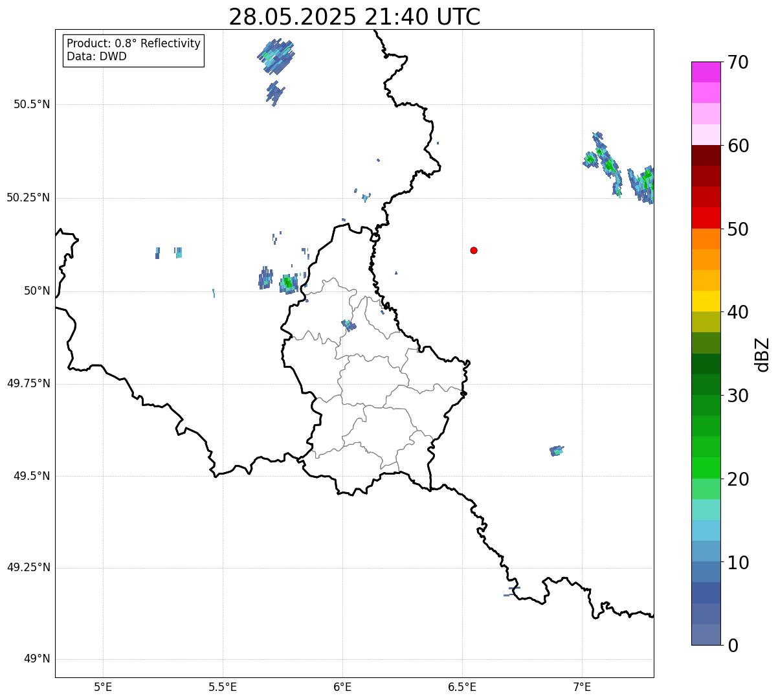Click the colorbar tick label 10
778x700 pixels.
coord(738,562)
